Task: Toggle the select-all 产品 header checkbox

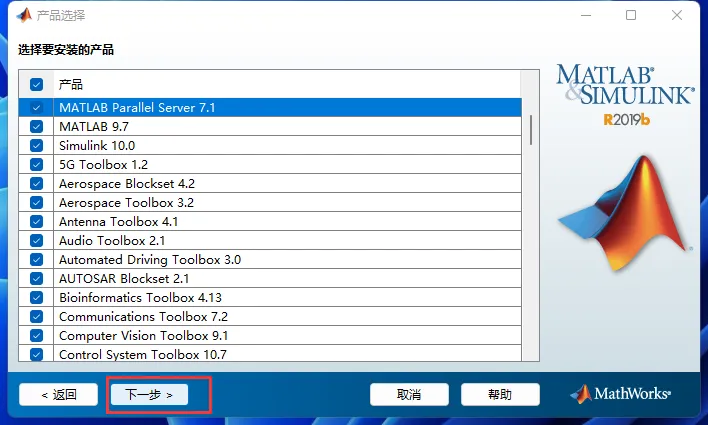Action: click(x=37, y=84)
